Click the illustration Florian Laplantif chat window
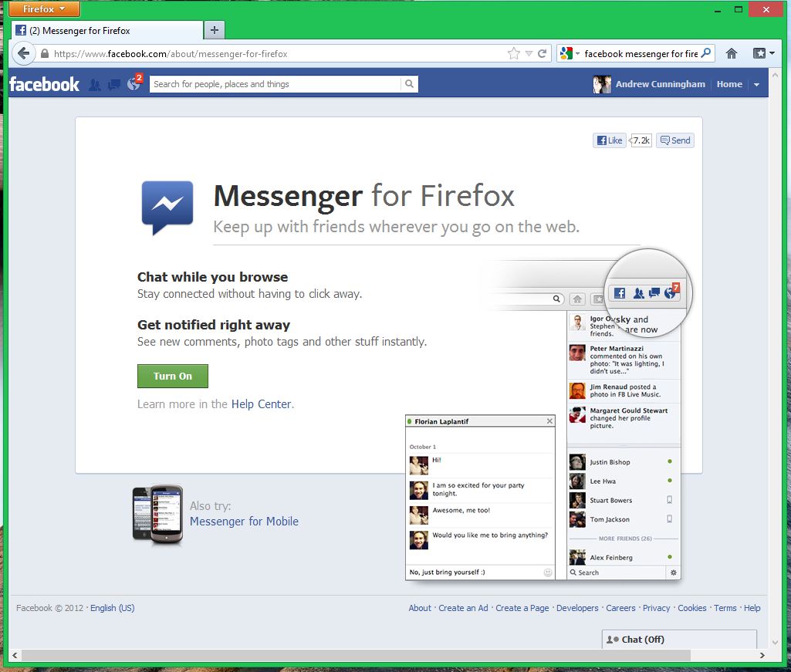Image resolution: width=791 pixels, height=672 pixels. click(x=480, y=498)
